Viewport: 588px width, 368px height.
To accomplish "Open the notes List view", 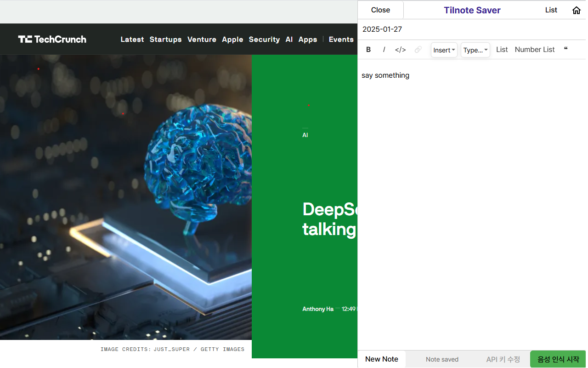I will point(551,10).
